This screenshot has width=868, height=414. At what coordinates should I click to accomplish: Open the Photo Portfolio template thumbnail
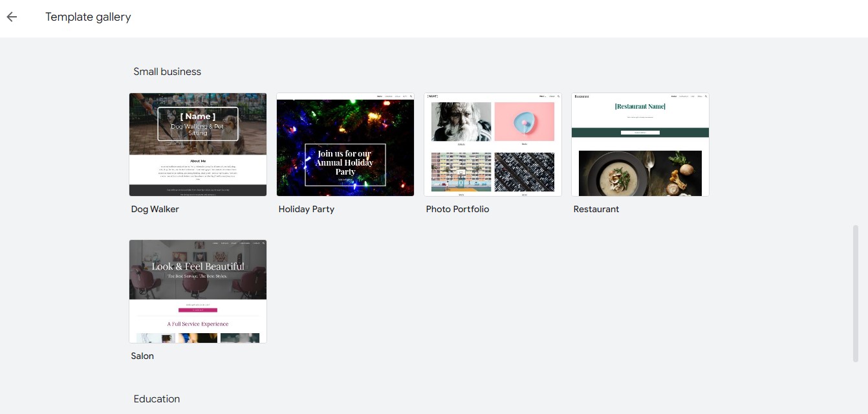point(493,144)
